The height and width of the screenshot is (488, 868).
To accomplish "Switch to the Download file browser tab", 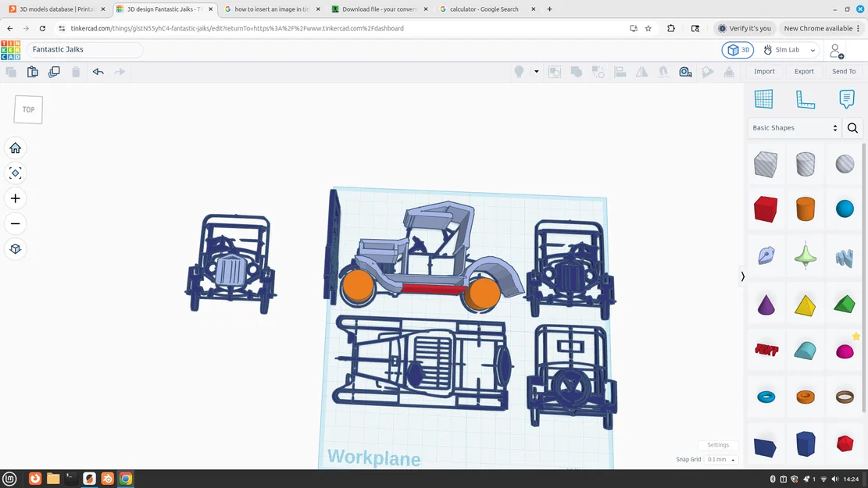I will pyautogui.click(x=380, y=9).
